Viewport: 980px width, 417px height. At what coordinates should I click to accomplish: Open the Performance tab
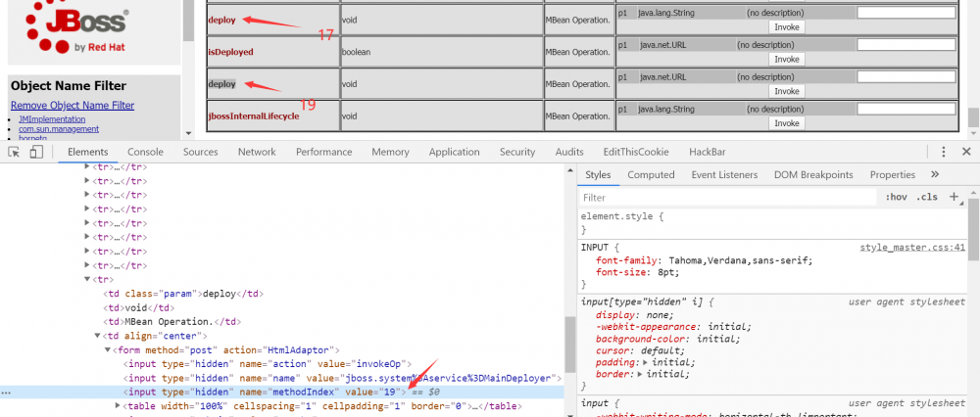[x=323, y=152]
